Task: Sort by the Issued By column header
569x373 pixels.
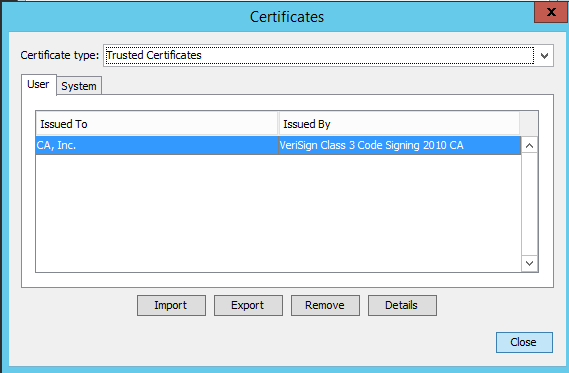Action: click(x=399, y=124)
